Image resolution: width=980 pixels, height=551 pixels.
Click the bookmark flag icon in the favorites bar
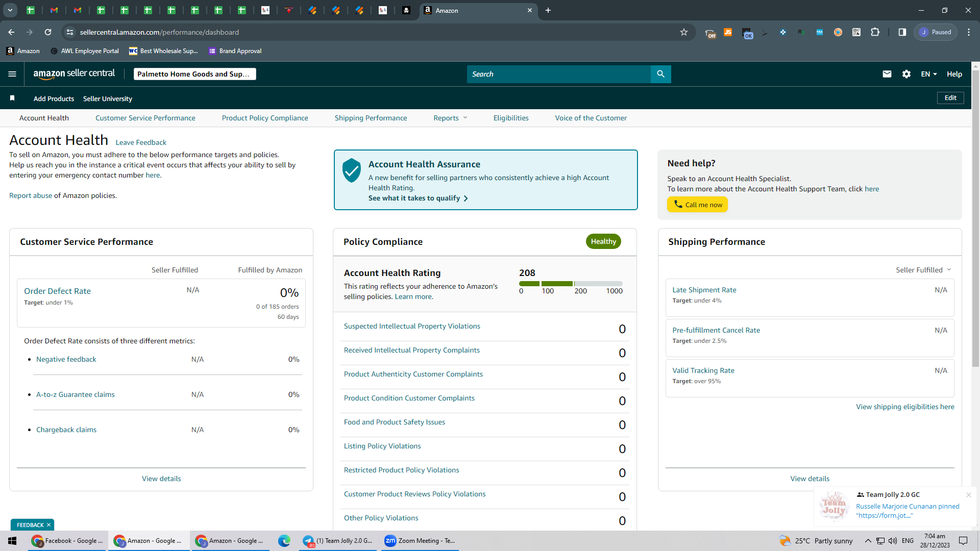(x=12, y=98)
